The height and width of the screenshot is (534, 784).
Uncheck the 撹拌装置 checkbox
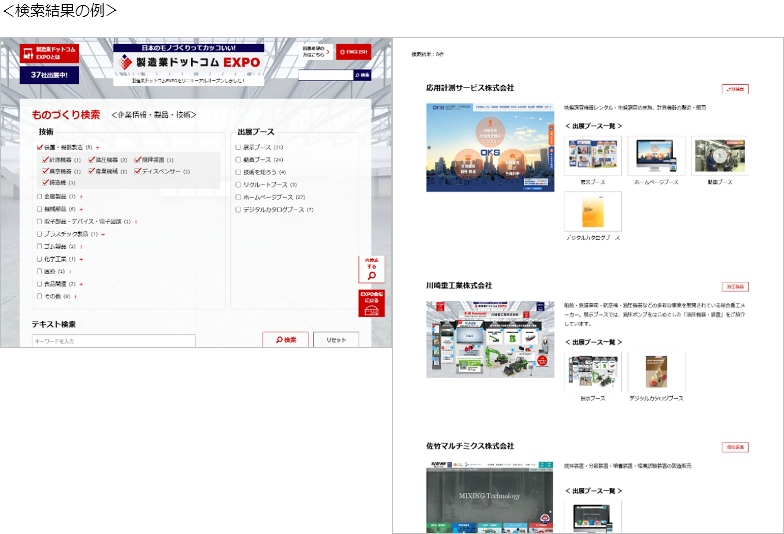tap(138, 160)
